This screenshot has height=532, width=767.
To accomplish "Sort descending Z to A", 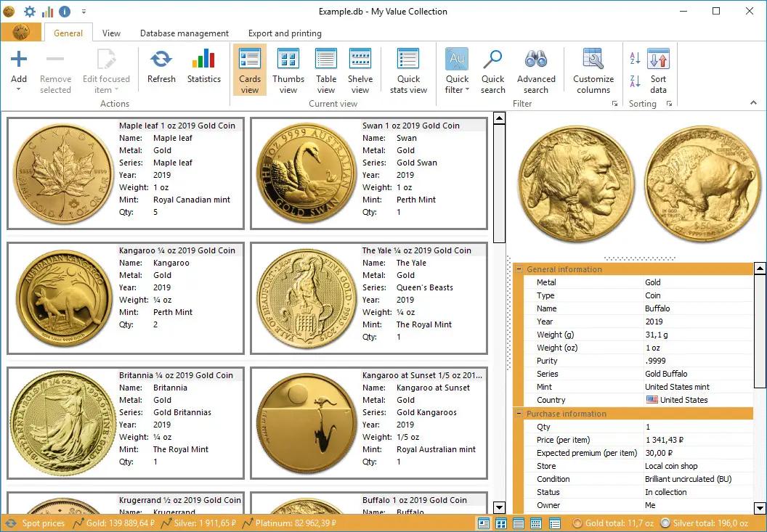I will tap(635, 81).
